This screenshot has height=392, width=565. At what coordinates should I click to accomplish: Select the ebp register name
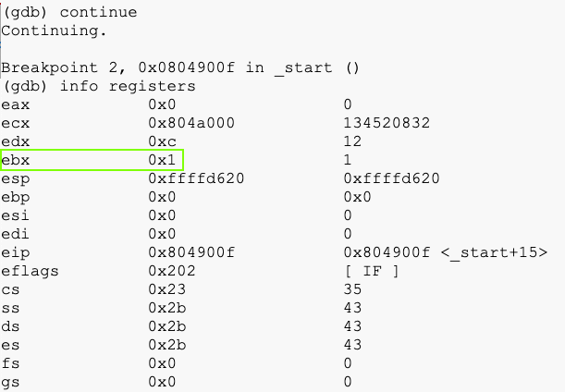16,197
